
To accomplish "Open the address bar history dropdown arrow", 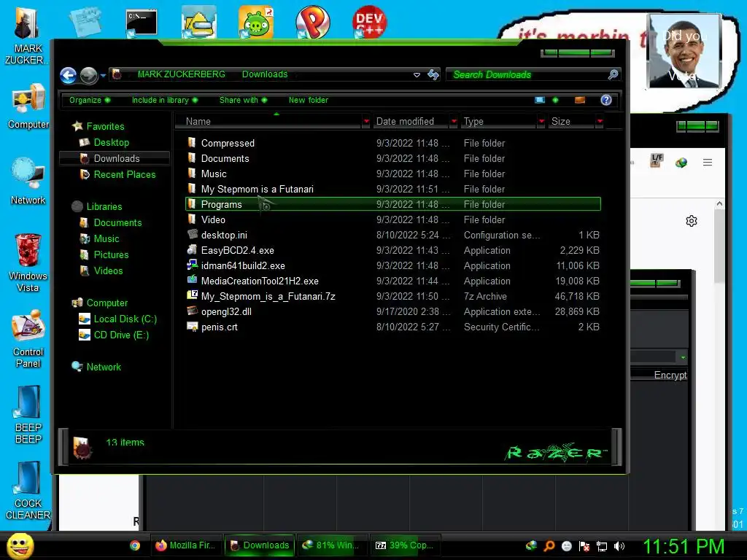I will [x=417, y=75].
